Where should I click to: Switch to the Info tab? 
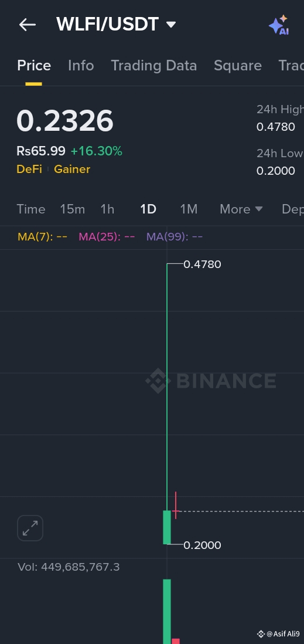[81, 66]
